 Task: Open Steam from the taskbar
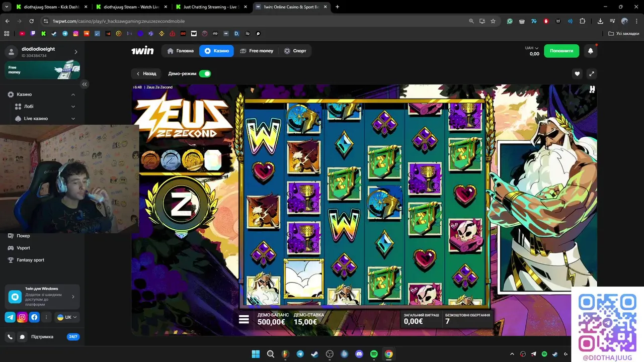pyautogui.click(x=314, y=354)
